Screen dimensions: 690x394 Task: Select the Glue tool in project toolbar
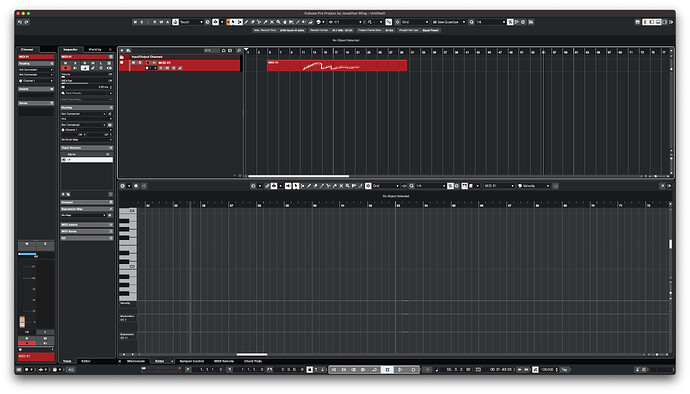[x=265, y=22]
